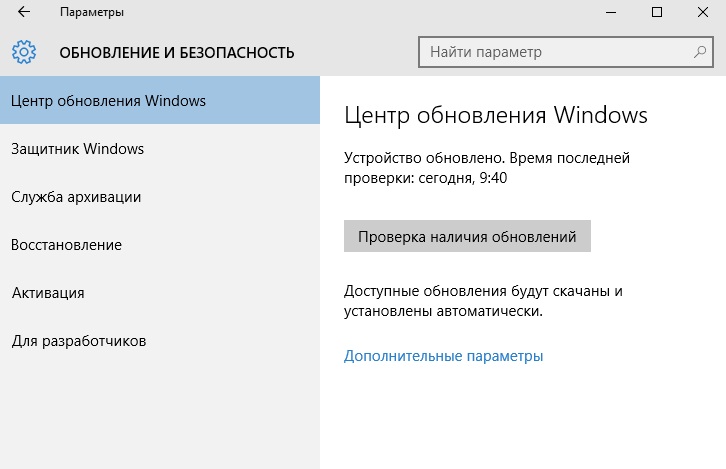This screenshot has width=726, height=469.
Task: Select 'Центр обновления Windows' in the sidebar
Action: click(x=108, y=101)
